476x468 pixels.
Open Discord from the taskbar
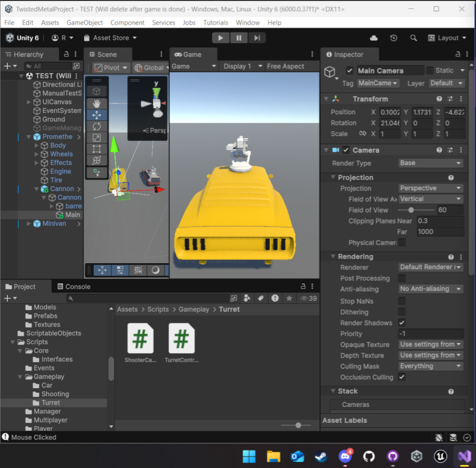click(x=345, y=456)
